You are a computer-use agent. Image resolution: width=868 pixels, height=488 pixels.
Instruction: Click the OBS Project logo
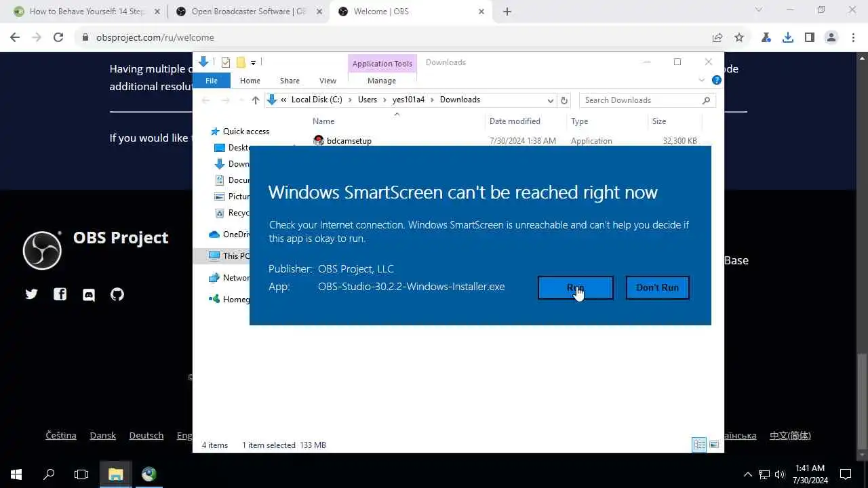[42, 250]
